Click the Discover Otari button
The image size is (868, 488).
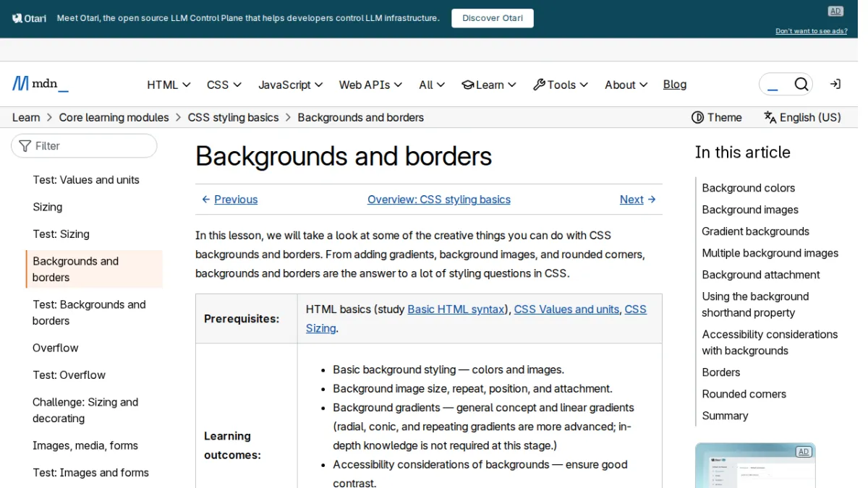[493, 18]
